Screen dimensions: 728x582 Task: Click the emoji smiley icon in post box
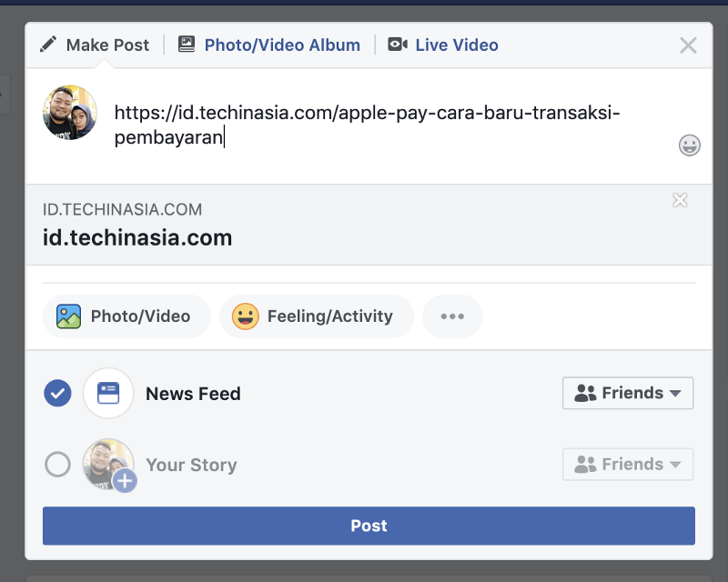click(690, 145)
